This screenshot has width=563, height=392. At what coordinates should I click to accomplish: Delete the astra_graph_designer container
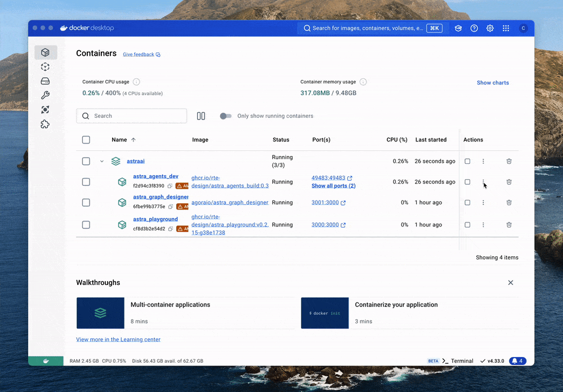(509, 203)
